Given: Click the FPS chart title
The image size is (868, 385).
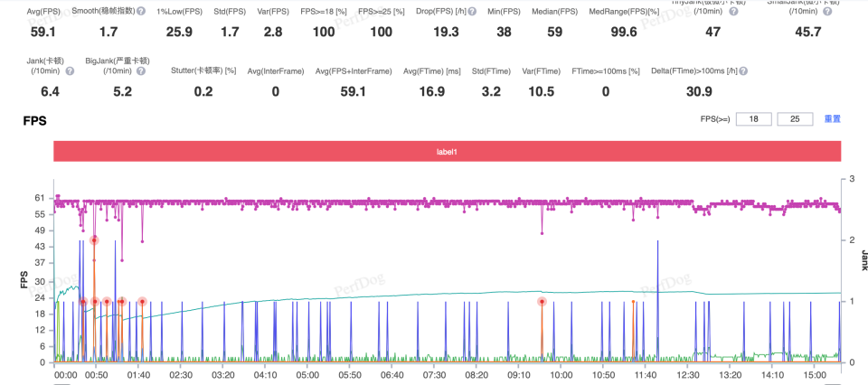Looking at the screenshot, I should click(x=34, y=119).
